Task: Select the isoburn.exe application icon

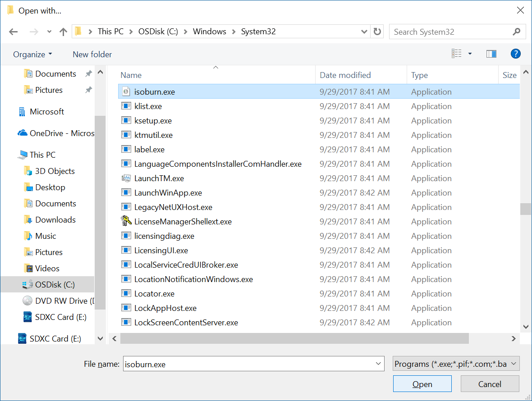Action: point(126,91)
